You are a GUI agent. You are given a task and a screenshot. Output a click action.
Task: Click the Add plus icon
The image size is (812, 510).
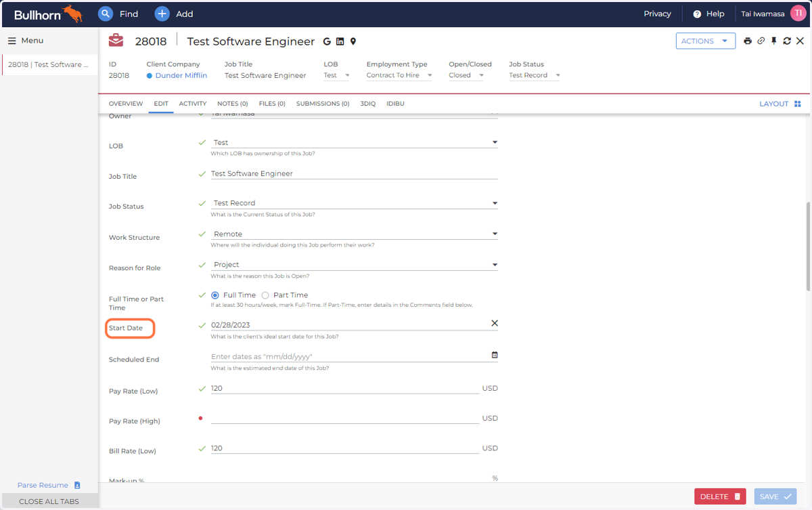(162, 14)
